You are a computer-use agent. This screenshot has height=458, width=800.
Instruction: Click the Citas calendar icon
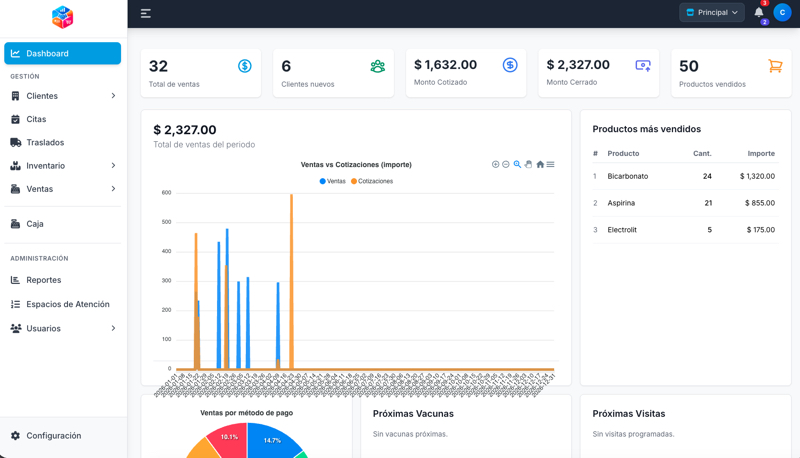coord(15,119)
